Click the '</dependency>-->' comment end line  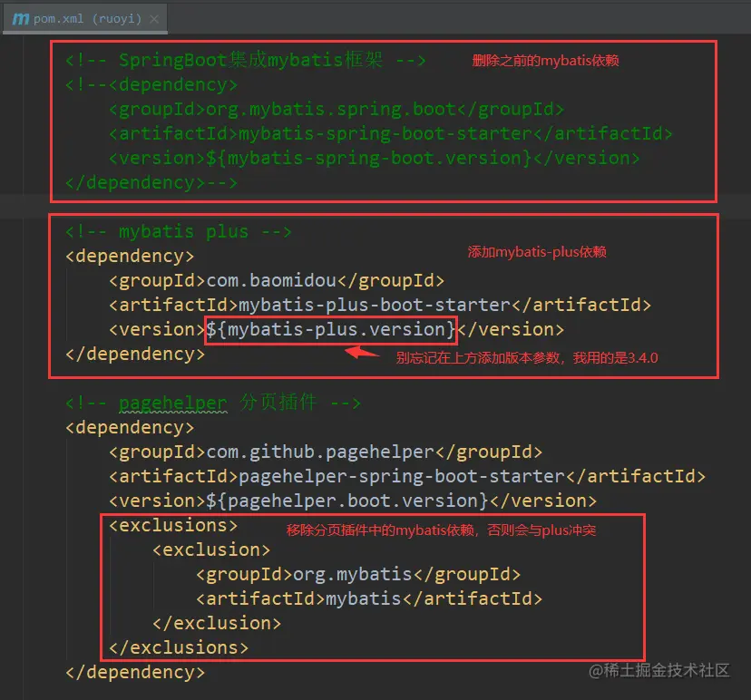pos(151,182)
